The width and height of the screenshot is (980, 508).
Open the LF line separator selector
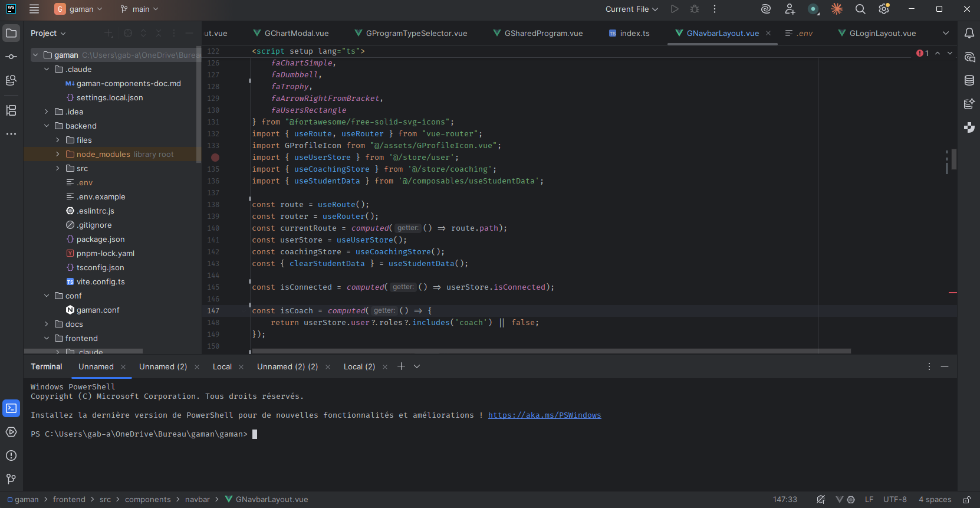coord(869,500)
